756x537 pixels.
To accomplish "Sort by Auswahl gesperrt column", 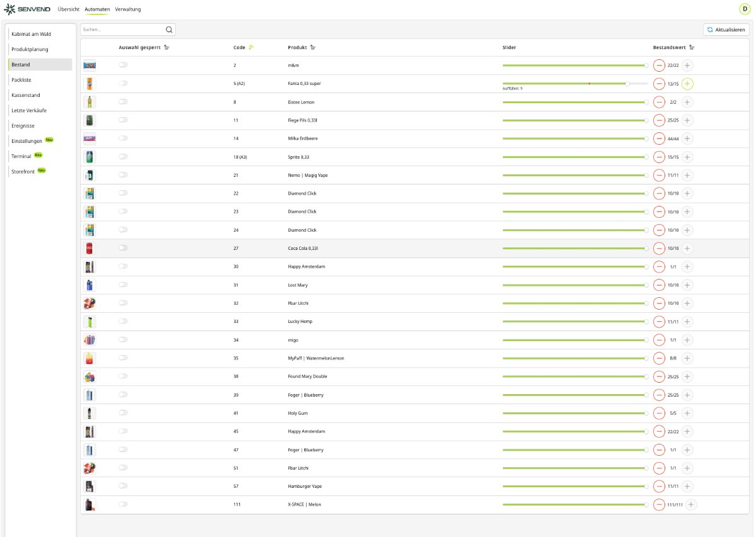I will click(166, 47).
